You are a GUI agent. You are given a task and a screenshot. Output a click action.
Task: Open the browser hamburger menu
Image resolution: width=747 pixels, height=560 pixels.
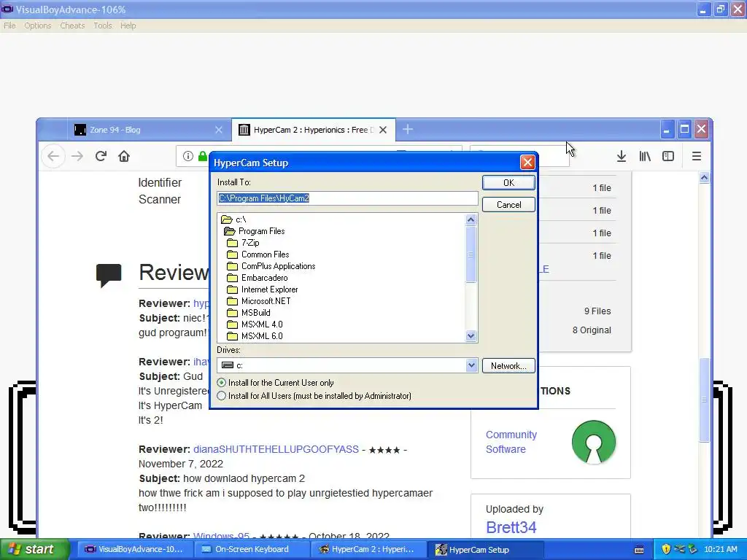697,156
